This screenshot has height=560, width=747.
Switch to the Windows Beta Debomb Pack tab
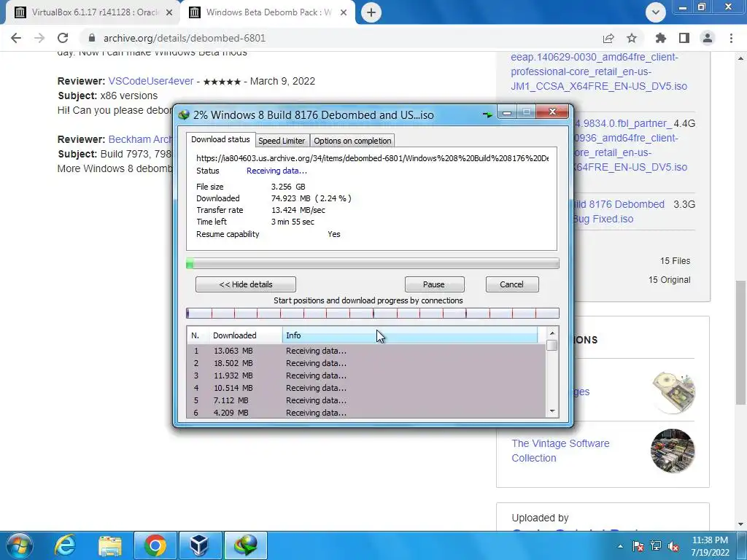tap(268, 12)
